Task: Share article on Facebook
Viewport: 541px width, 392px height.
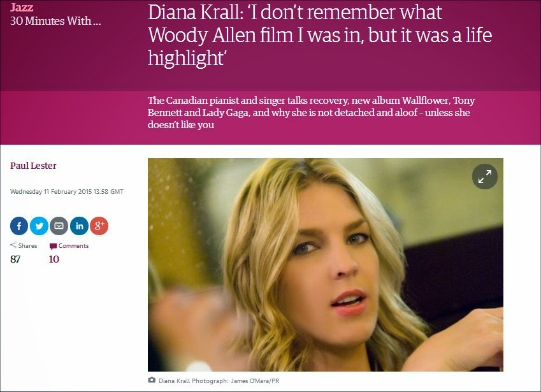Action: pos(19,226)
